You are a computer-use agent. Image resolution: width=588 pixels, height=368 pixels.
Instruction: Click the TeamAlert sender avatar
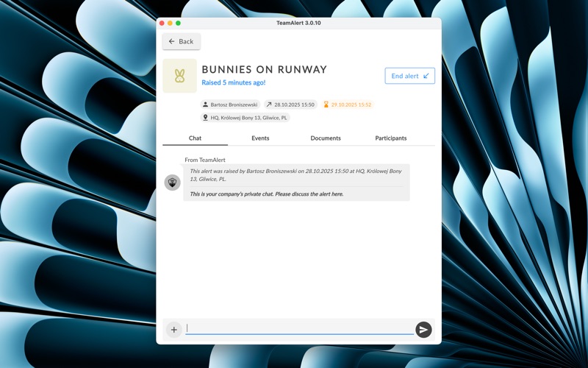point(173,183)
